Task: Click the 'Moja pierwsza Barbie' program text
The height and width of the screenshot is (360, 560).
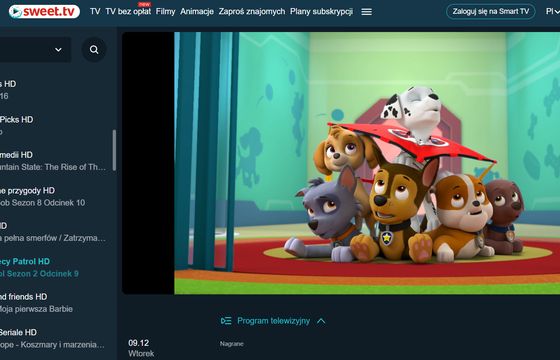Action: coord(36,309)
